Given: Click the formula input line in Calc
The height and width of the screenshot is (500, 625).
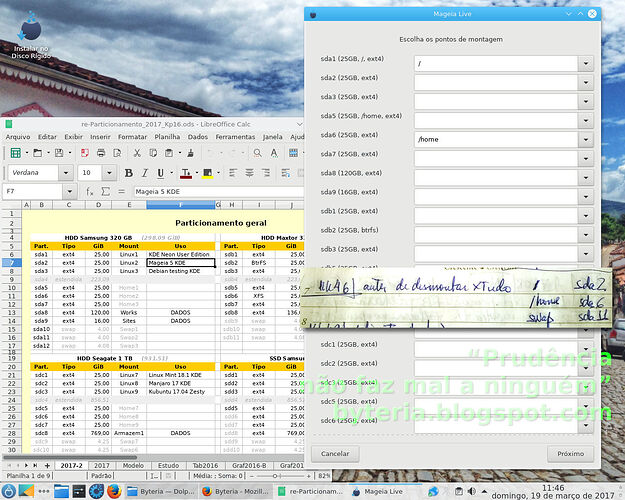Looking at the screenshot, I should click(218, 192).
